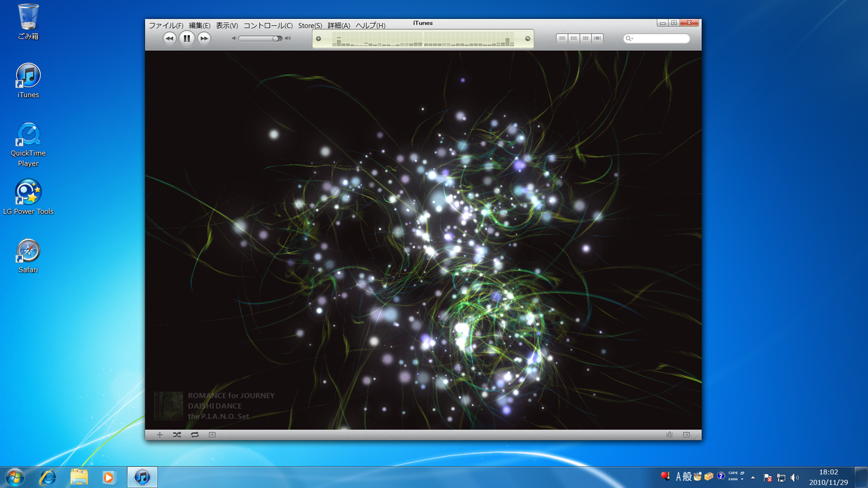Click the album artwork thumbnail in visualizer
This screenshot has height=488, width=868.
tap(169, 405)
